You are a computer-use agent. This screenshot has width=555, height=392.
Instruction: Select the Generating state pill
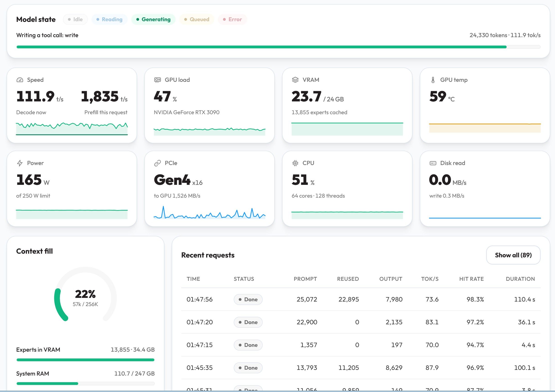(x=153, y=19)
